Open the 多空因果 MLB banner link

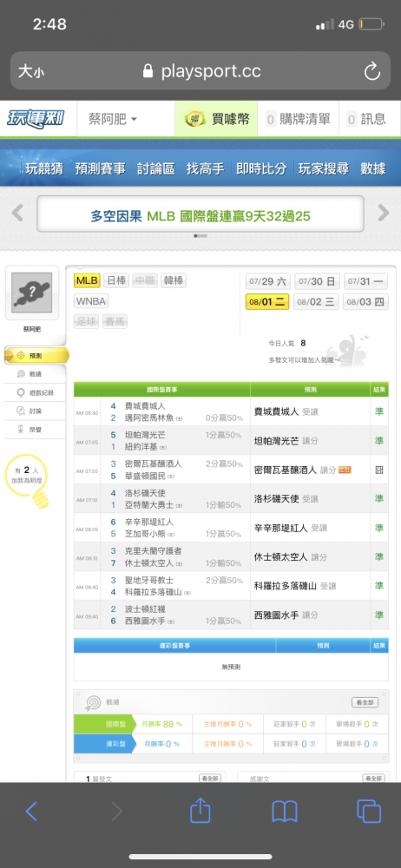click(200, 216)
